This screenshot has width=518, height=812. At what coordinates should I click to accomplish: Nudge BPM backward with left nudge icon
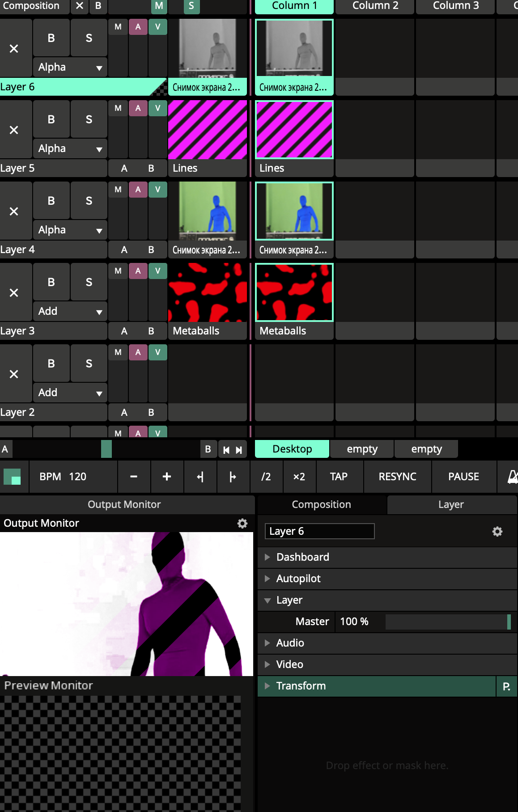pyautogui.click(x=200, y=477)
